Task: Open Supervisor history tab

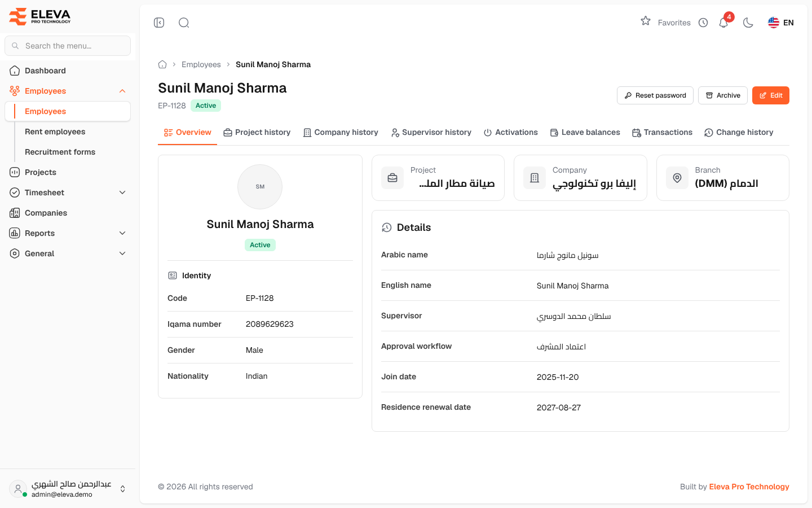Action: tap(431, 133)
